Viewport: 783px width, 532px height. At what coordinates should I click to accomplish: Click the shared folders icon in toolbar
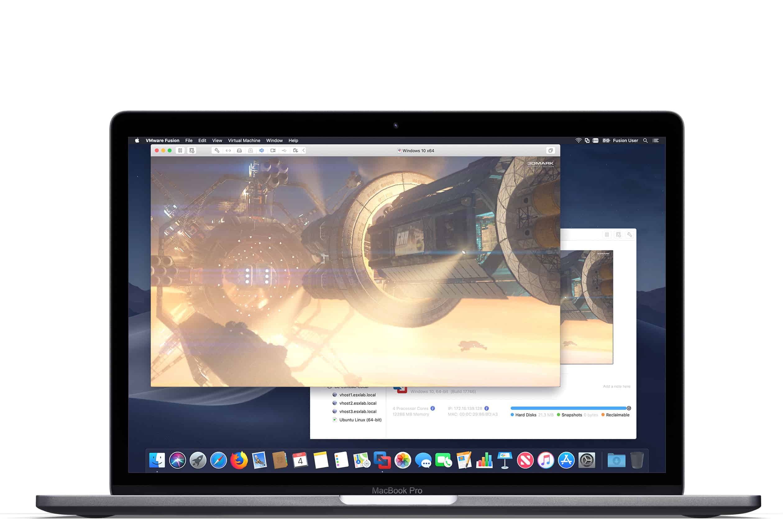pyautogui.click(x=295, y=151)
